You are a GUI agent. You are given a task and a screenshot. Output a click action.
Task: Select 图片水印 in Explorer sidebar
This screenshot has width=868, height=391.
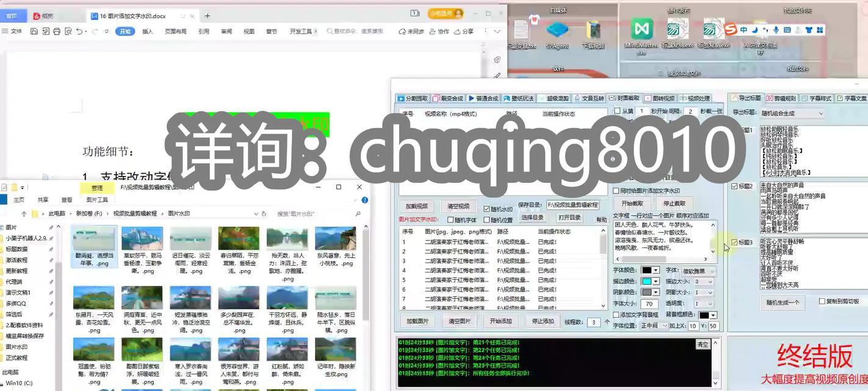pos(16,347)
